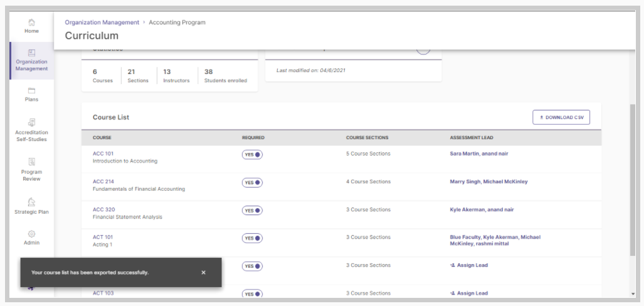Open the ACT 101 course link
644x306 pixels.
click(103, 237)
